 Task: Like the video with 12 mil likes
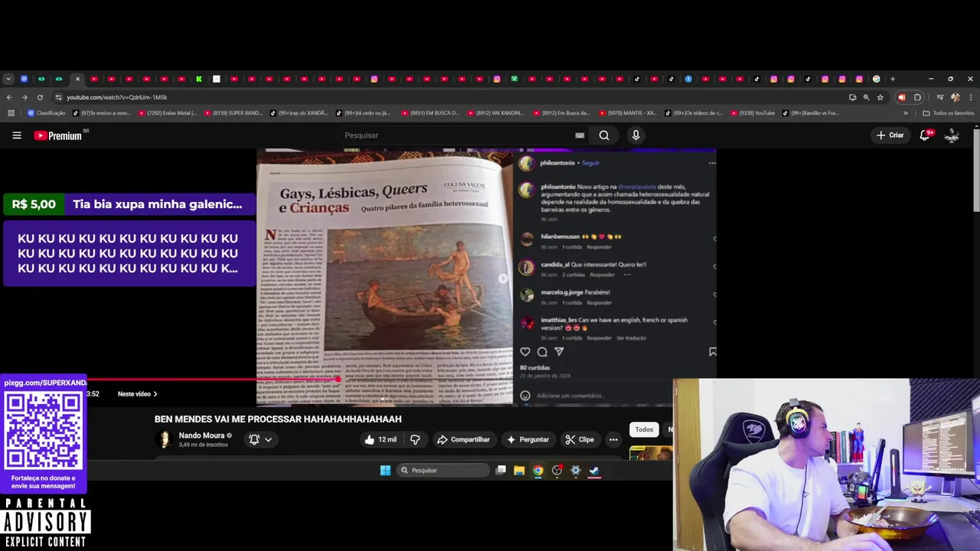[x=381, y=439]
